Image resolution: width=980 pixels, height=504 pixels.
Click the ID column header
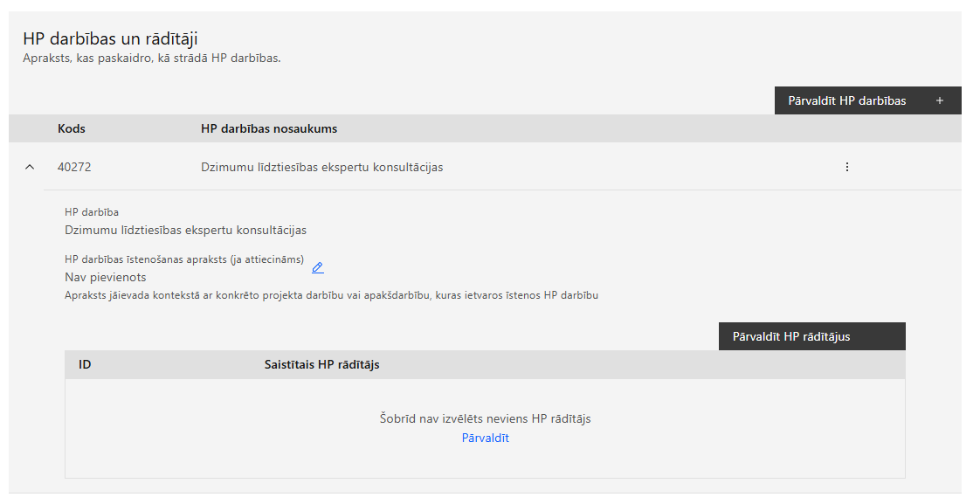(x=85, y=364)
